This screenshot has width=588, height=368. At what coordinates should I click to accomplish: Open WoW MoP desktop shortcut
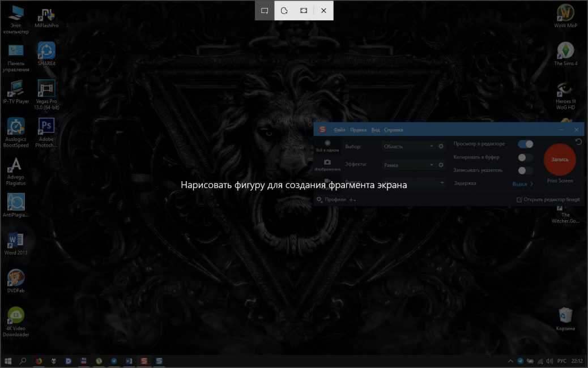(x=565, y=16)
